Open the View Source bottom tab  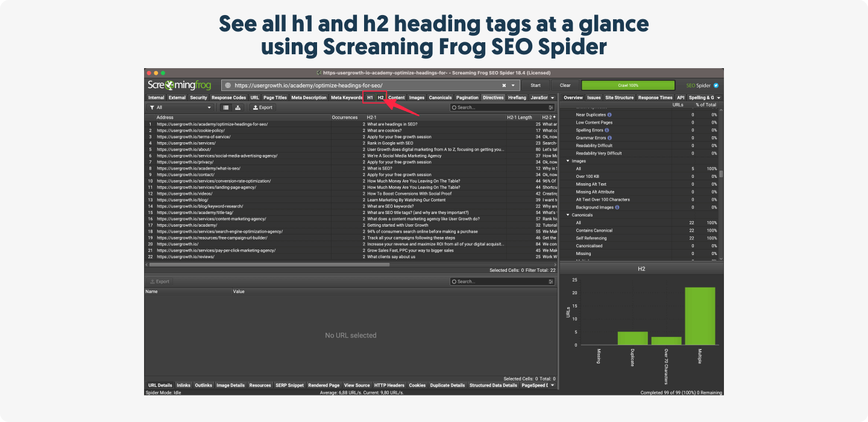357,385
